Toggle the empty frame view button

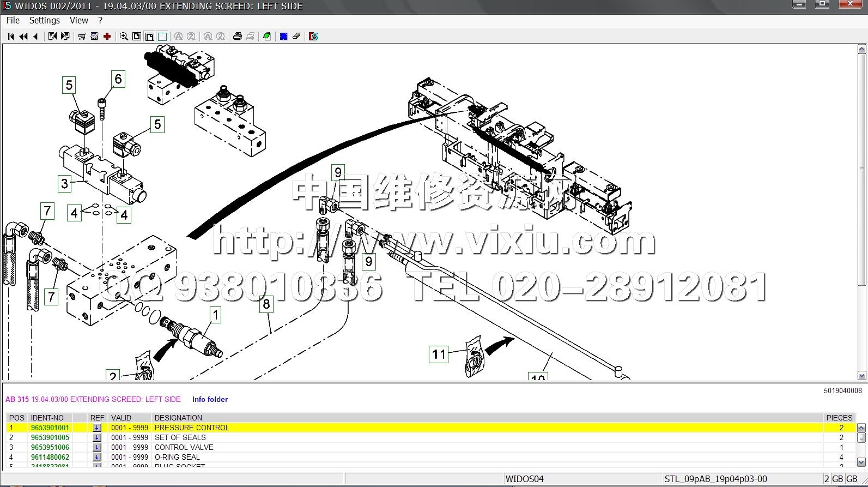[x=162, y=37]
